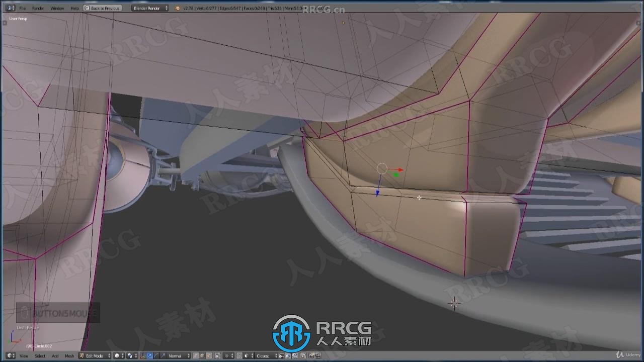Click the Blender logo icon in the header
The image size is (644, 362).
178,8
